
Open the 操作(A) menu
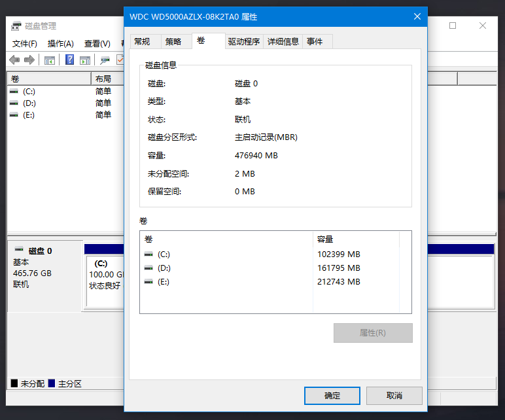coord(60,44)
